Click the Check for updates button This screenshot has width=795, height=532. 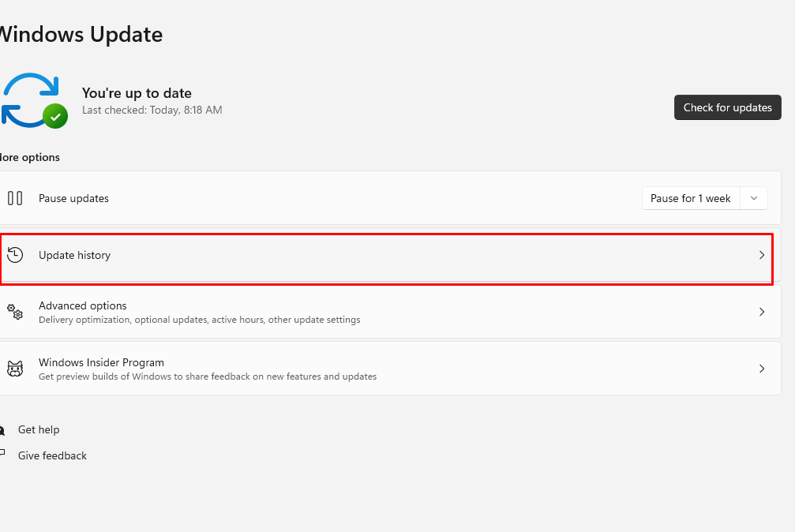728,107
